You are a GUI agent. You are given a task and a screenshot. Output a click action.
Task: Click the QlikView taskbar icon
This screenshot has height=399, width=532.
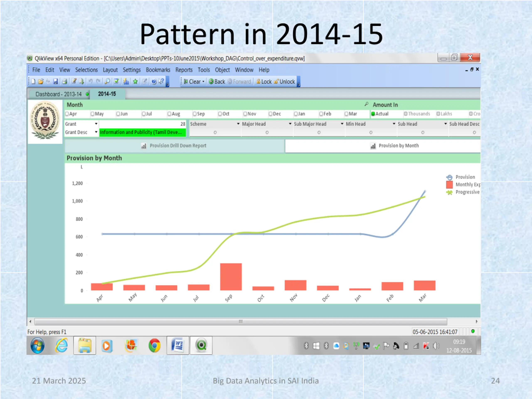click(x=201, y=346)
